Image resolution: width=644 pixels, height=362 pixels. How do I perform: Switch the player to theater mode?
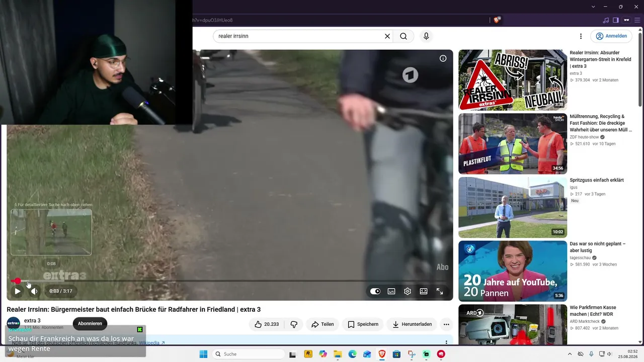point(424,291)
